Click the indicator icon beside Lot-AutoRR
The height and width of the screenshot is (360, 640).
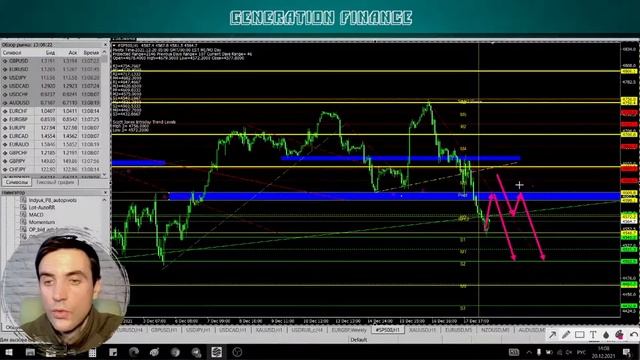23,207
